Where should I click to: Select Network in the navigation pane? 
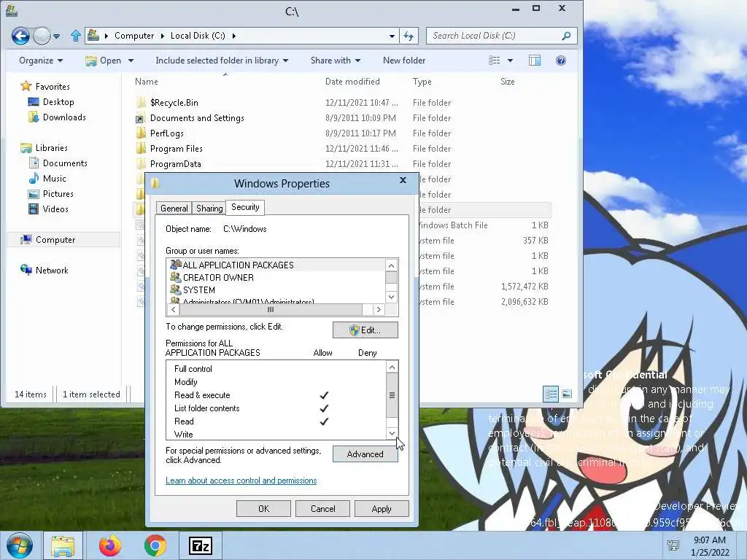point(52,270)
